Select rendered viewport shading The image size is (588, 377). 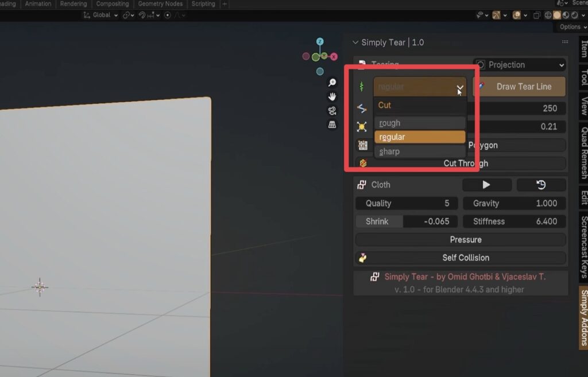click(x=574, y=15)
